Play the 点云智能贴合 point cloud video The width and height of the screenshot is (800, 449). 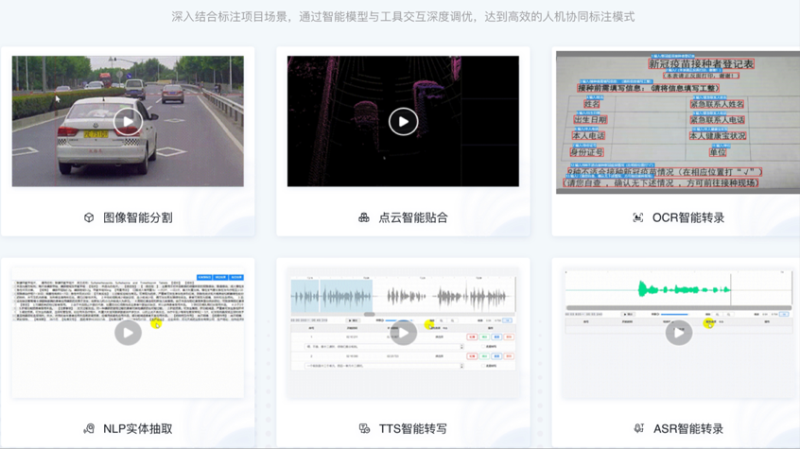pos(403,121)
